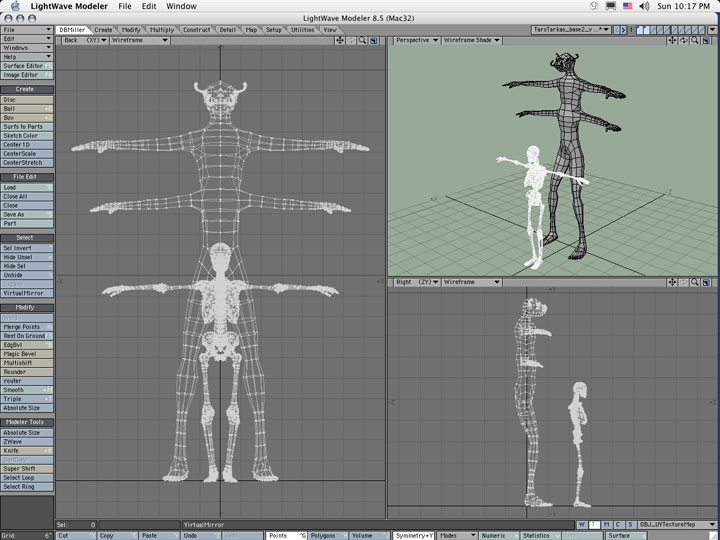The image size is (720, 540).
Task: Click the Statistics button
Action: [x=540, y=536]
